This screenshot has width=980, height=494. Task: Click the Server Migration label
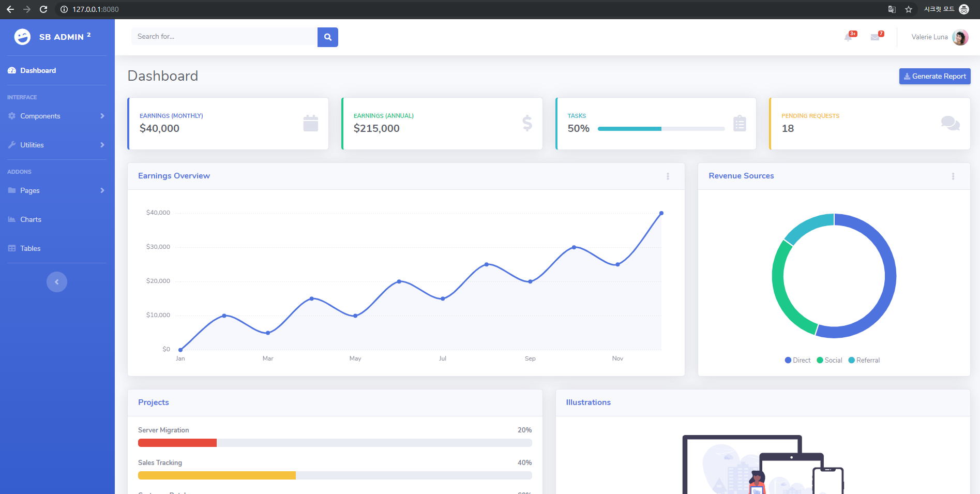pos(163,430)
